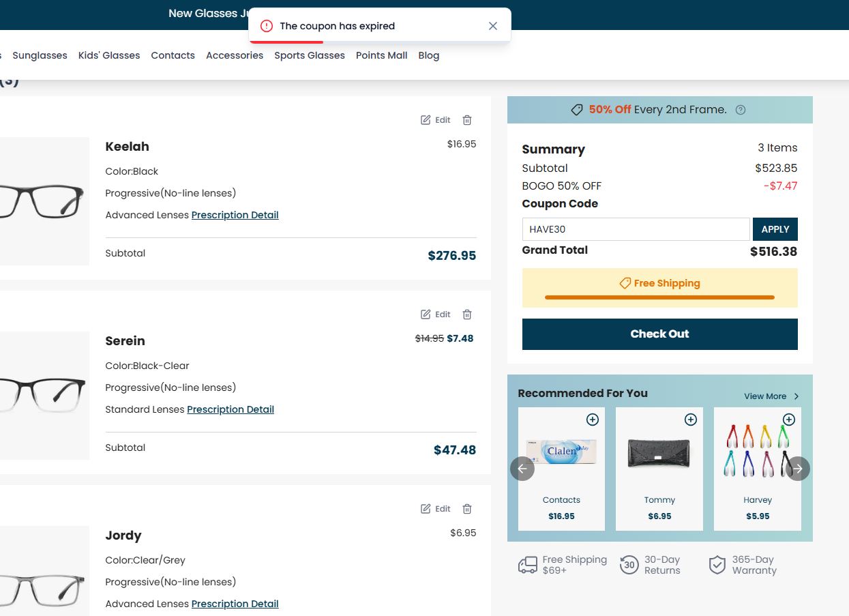The height and width of the screenshot is (616, 849).
Task: Open the Kids' Glasses menu
Action: (x=109, y=55)
